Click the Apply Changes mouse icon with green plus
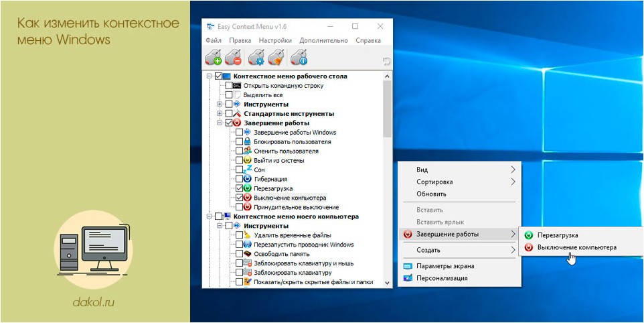Viewport: 644px width, 323px height. (213, 57)
